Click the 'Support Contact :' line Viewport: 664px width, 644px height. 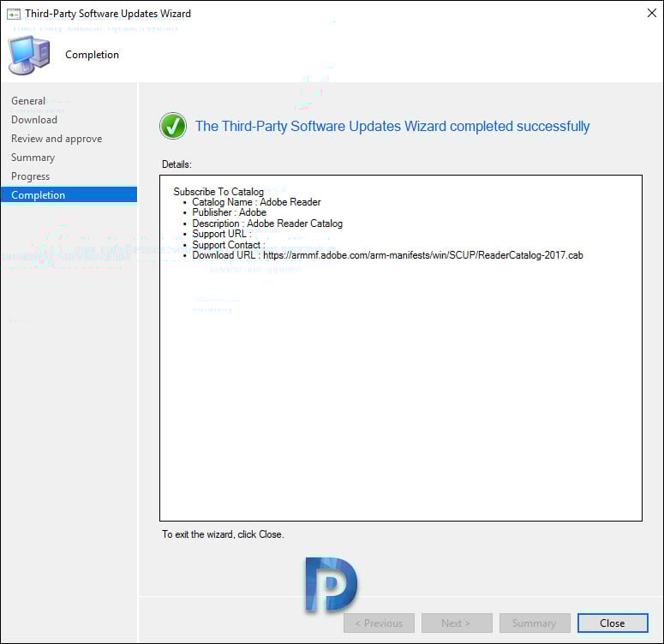[228, 245]
